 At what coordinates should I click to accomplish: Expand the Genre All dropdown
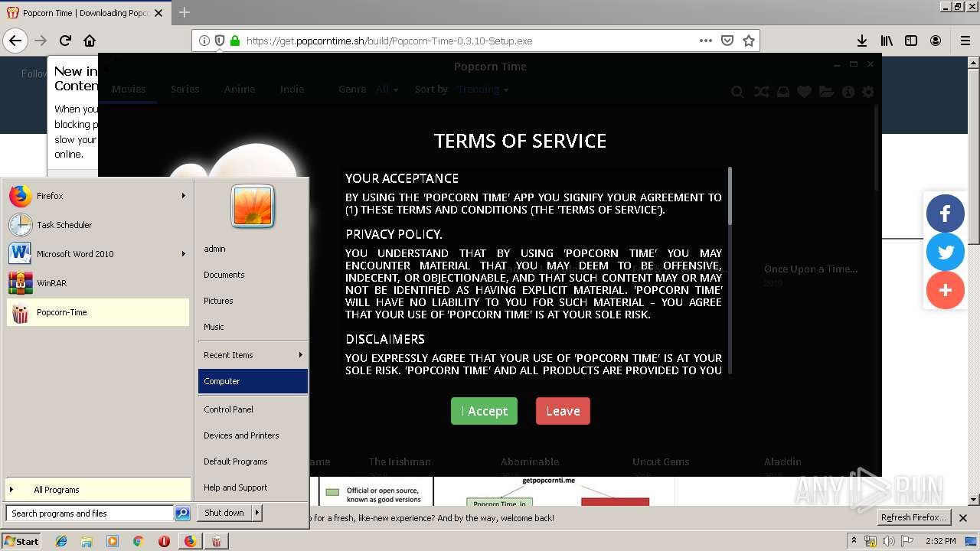click(x=387, y=90)
